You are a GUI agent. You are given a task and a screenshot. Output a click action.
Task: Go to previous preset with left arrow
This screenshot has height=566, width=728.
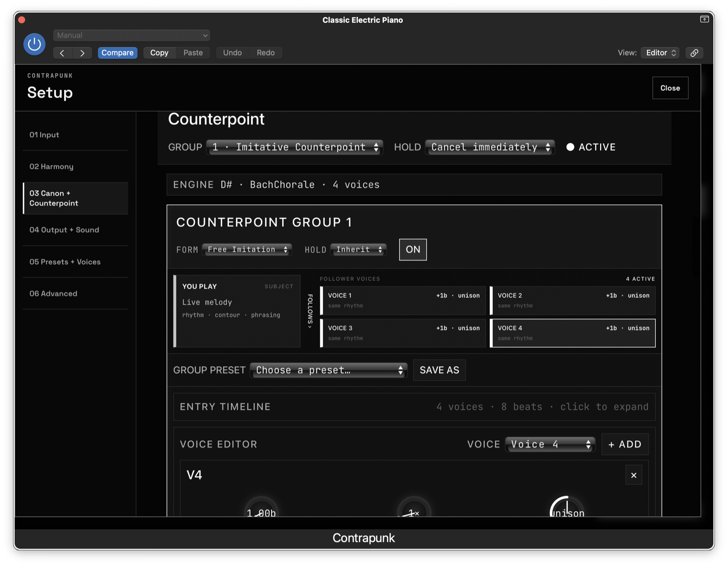(x=62, y=53)
